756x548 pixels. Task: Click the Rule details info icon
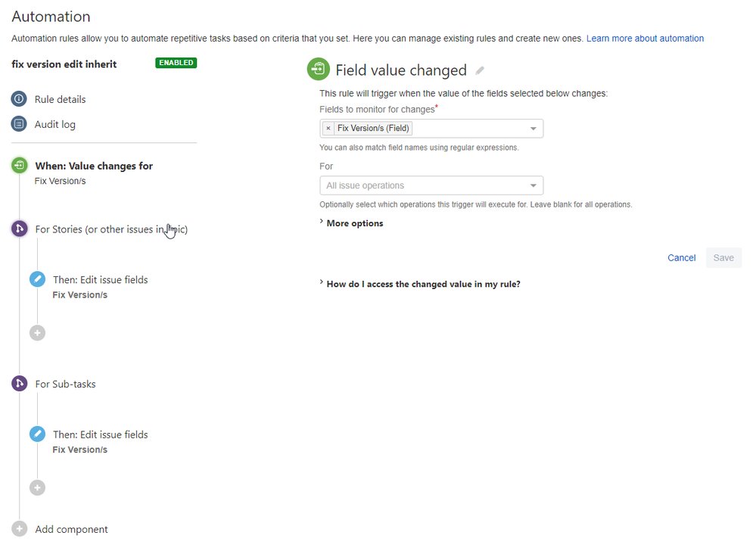[x=19, y=99]
